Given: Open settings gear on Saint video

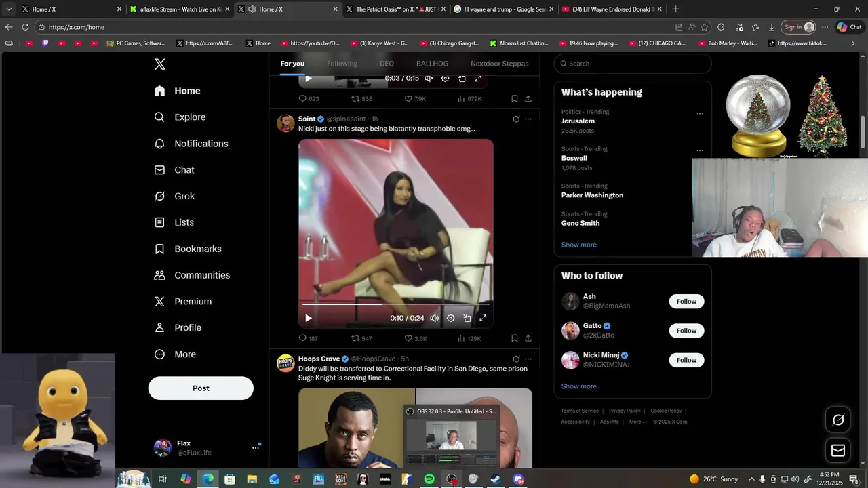Looking at the screenshot, I should (450, 318).
